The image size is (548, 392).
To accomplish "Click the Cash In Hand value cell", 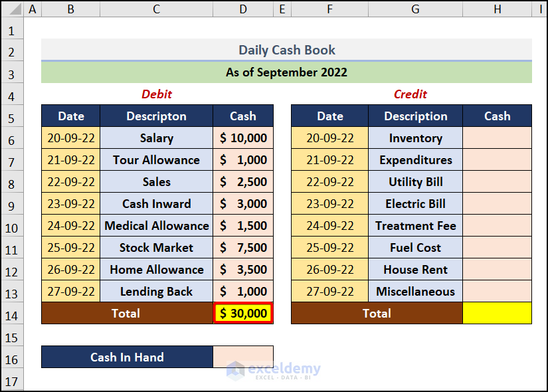I will pos(243,357).
